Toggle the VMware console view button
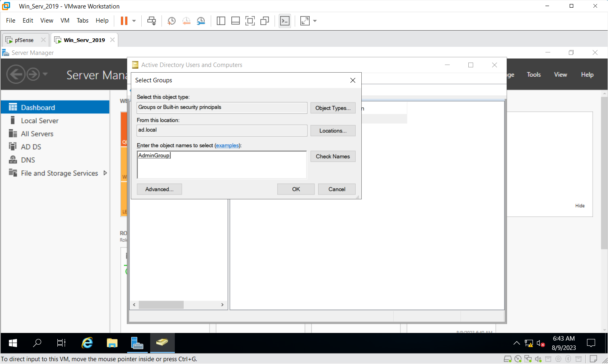The image size is (608, 364). (x=285, y=21)
